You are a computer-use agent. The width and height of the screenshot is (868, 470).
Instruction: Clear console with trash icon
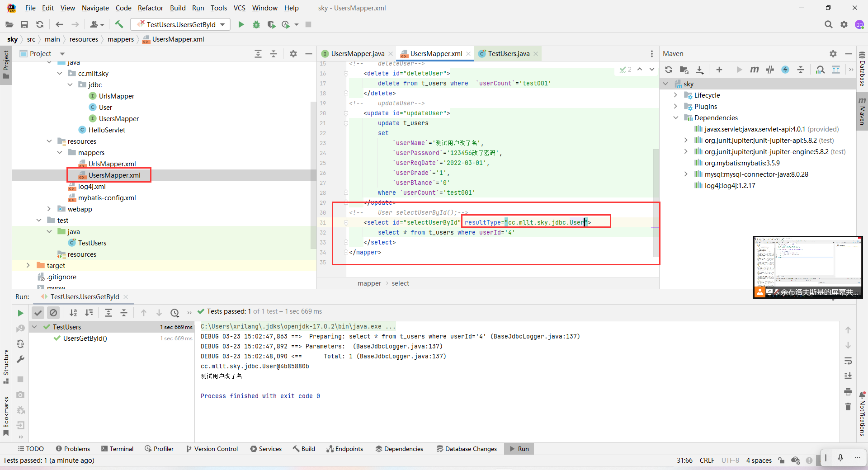click(848, 407)
